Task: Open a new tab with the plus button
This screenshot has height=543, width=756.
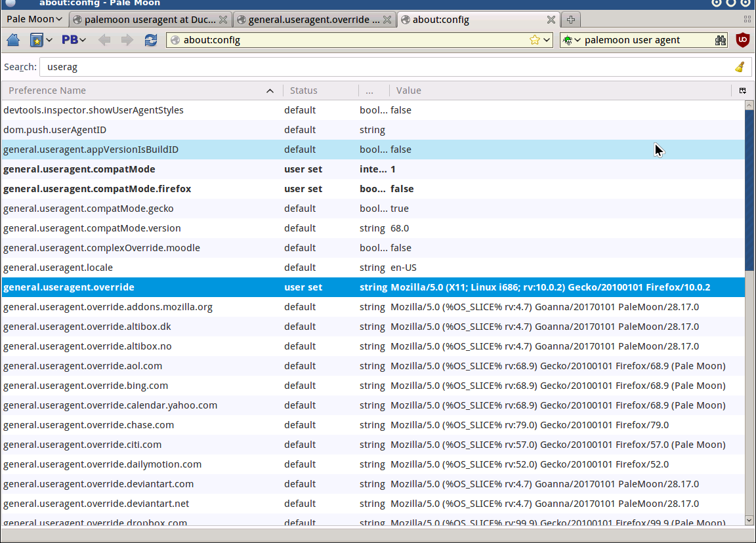Action: click(x=571, y=20)
